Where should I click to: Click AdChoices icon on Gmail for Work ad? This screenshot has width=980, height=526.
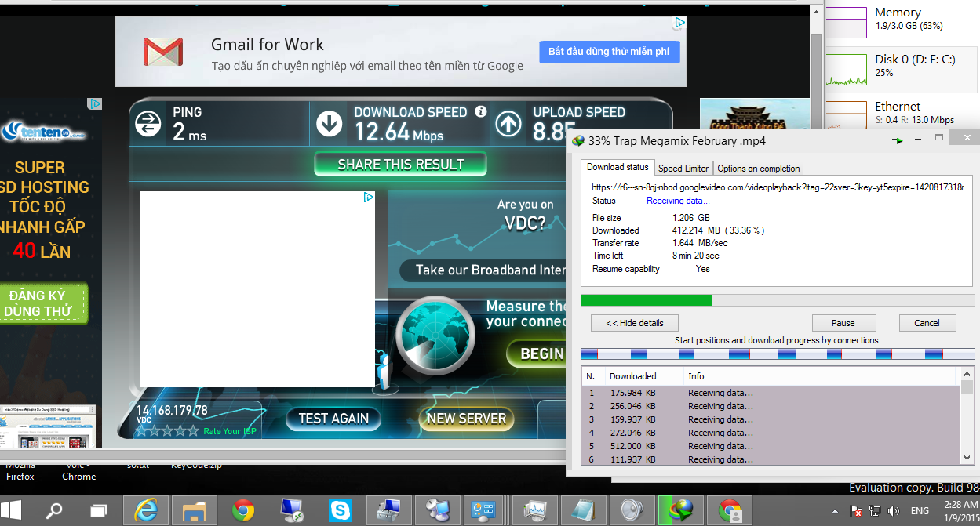(681, 23)
